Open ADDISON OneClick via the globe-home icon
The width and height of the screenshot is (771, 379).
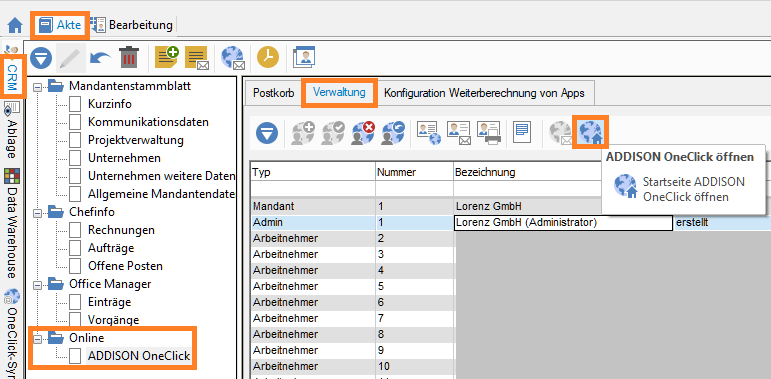pyautogui.click(x=591, y=133)
